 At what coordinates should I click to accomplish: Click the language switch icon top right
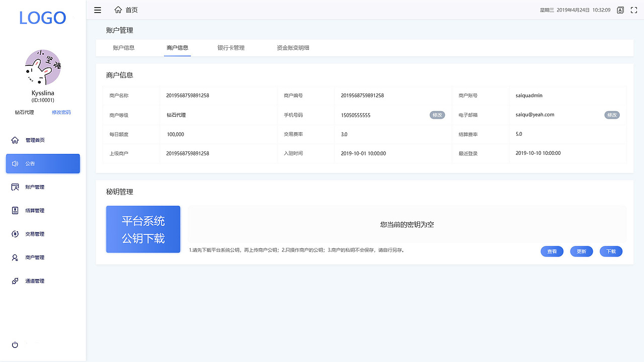coord(620,10)
